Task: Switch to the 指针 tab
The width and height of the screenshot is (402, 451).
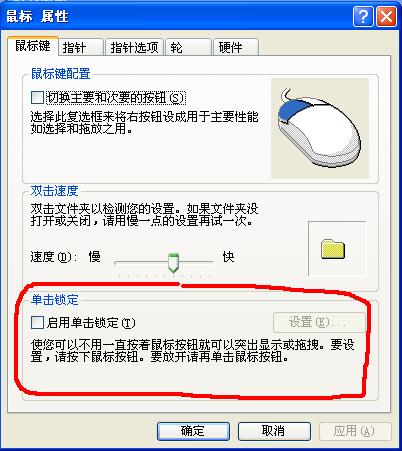Action: [80, 47]
